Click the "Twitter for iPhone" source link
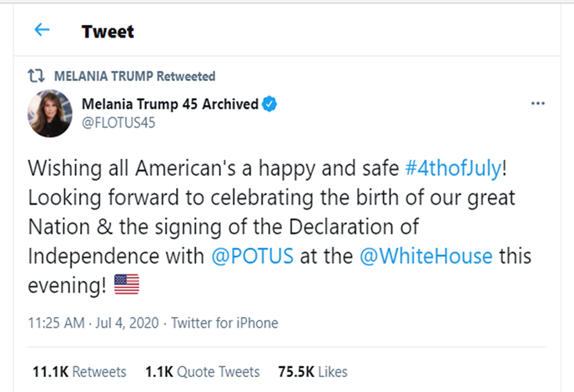574x392 pixels. point(224,323)
